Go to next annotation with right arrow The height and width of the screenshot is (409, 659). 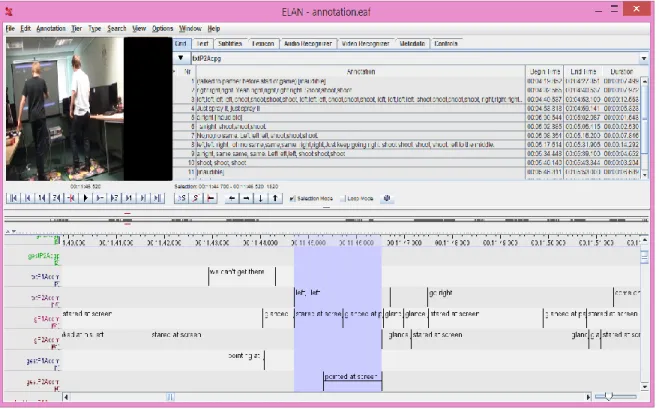point(246,198)
